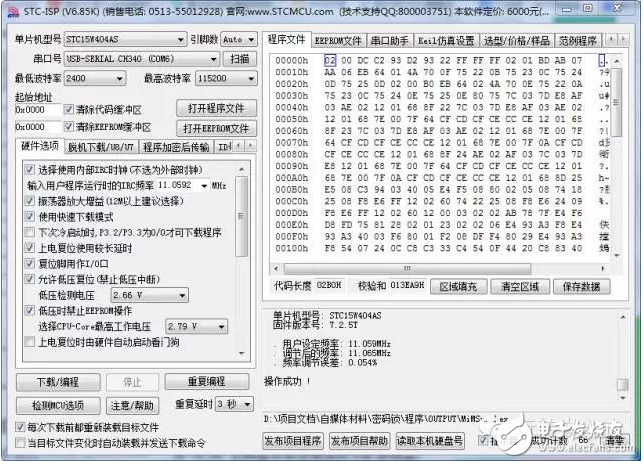This screenshot has height=464, width=644.
Task: Click left arrow of hex view horizontal scrollbar
Action: pyautogui.click(x=274, y=270)
